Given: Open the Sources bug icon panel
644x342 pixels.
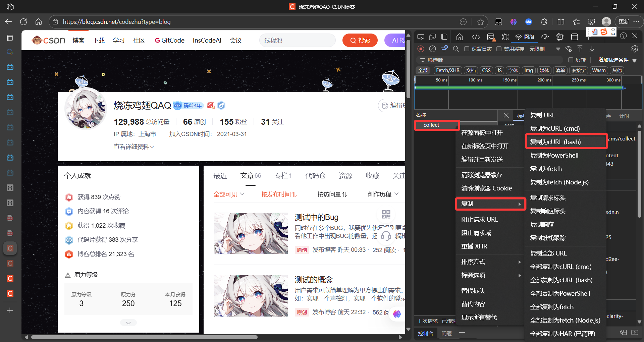Looking at the screenshot, I should (x=505, y=37).
